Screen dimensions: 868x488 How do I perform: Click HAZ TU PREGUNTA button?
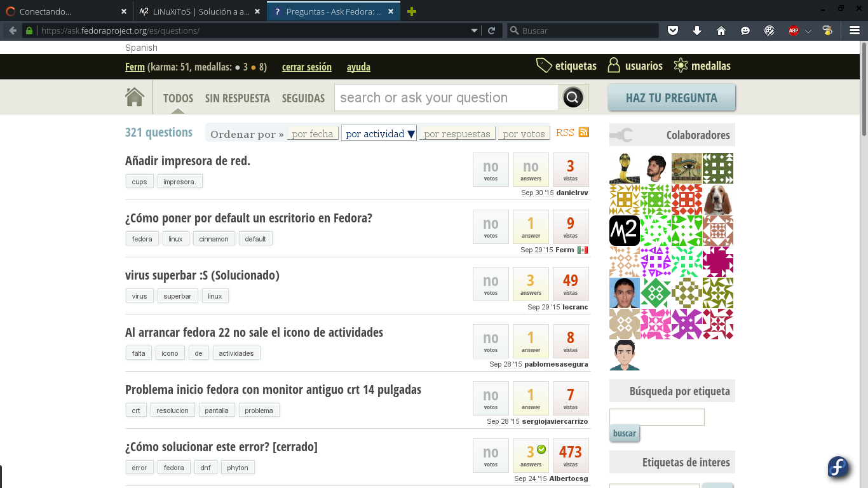click(672, 98)
